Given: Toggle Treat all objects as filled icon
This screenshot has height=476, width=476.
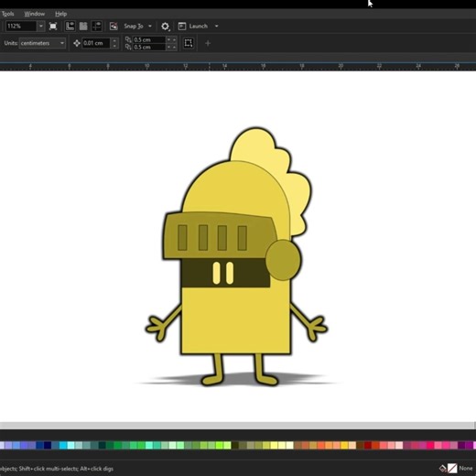Looking at the screenshot, I should click(x=189, y=43).
